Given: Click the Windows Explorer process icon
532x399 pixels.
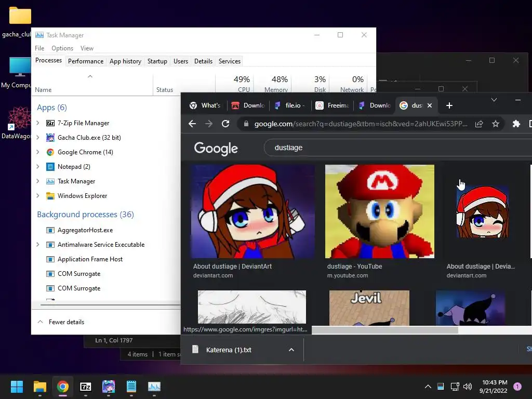Looking at the screenshot, I should coord(50,196).
